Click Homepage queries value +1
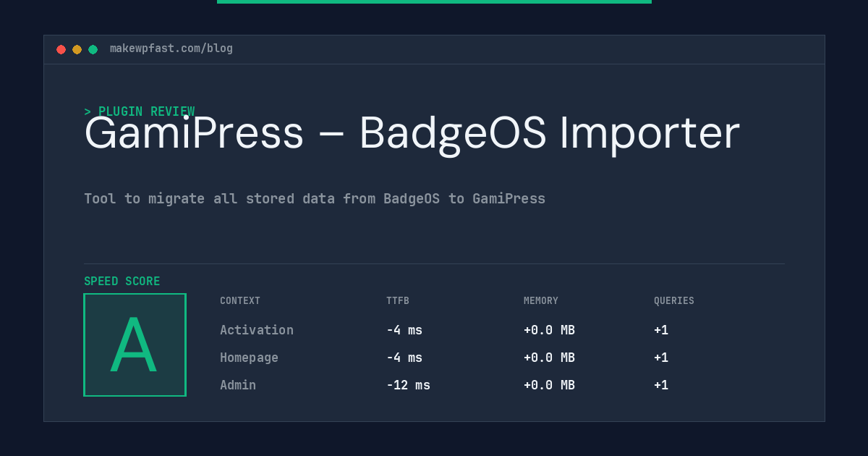 [x=661, y=358]
